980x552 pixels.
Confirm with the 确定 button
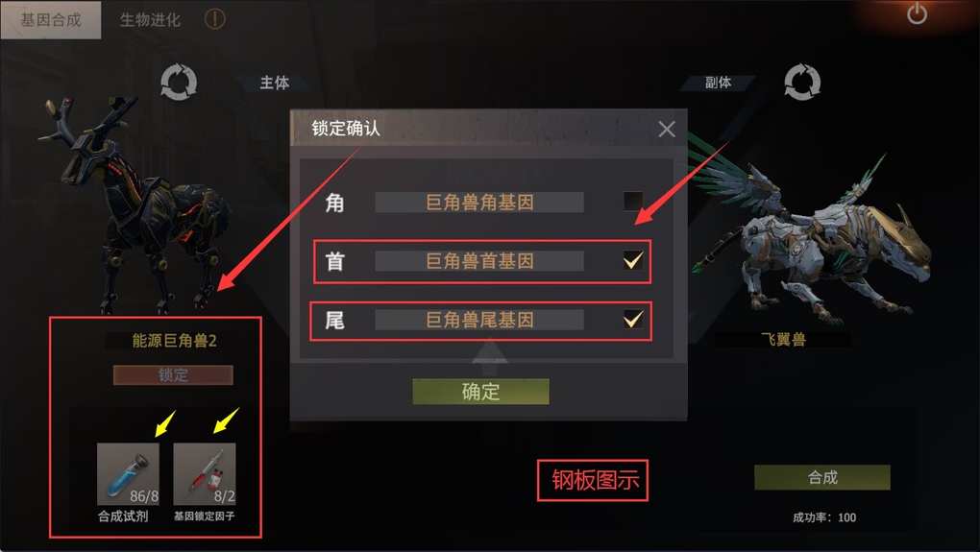[x=480, y=392]
